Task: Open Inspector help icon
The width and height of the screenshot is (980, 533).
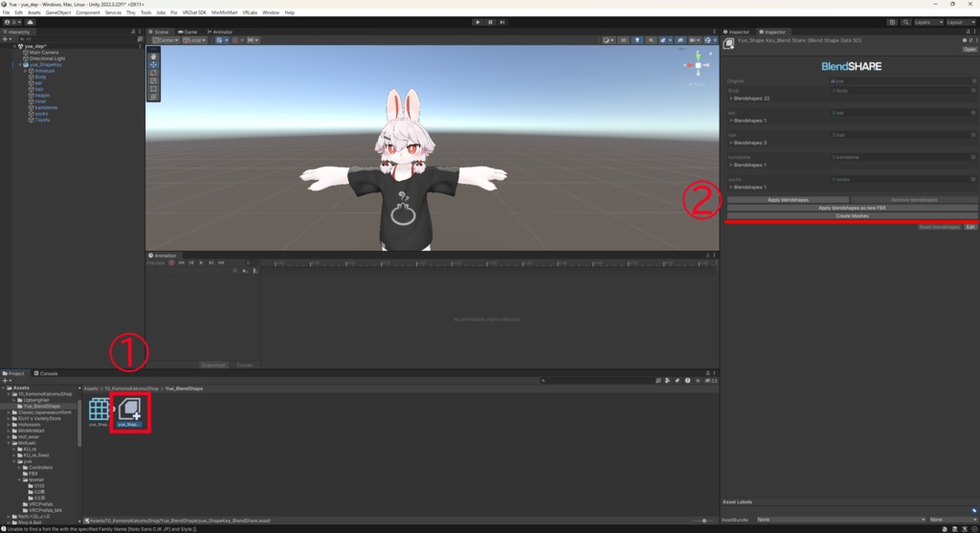Action: click(965, 40)
